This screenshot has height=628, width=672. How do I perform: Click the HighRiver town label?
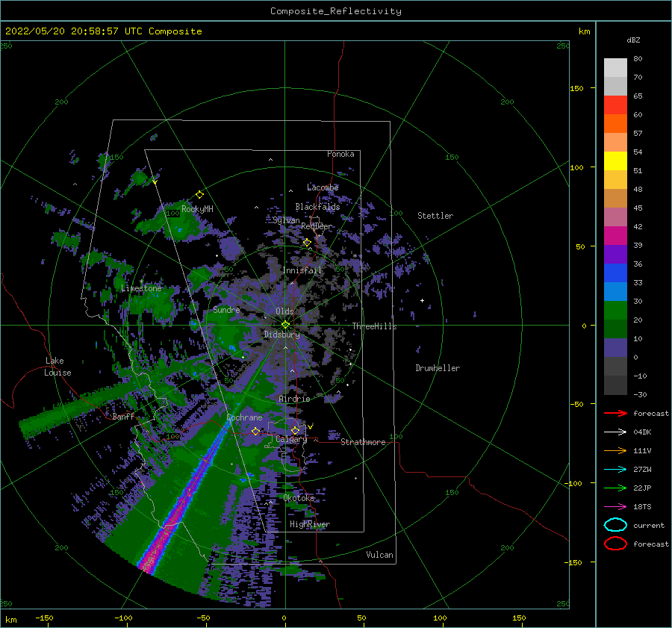point(310,524)
